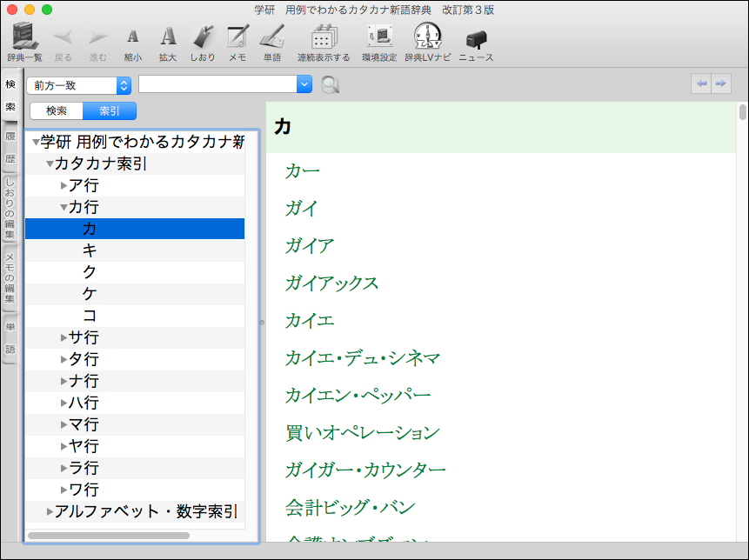Collapse the カタカナ索引 tree node
This screenshot has height=560, width=749.
coord(50,163)
